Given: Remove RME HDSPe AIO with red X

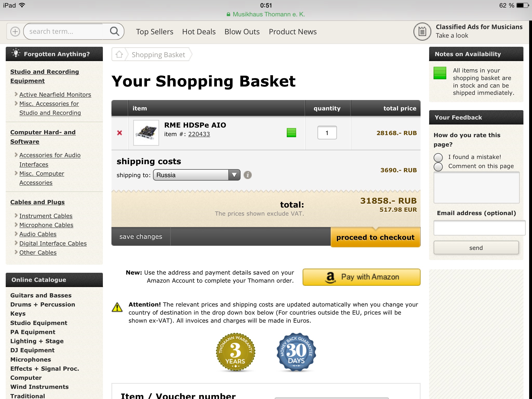Looking at the screenshot, I should [119, 133].
